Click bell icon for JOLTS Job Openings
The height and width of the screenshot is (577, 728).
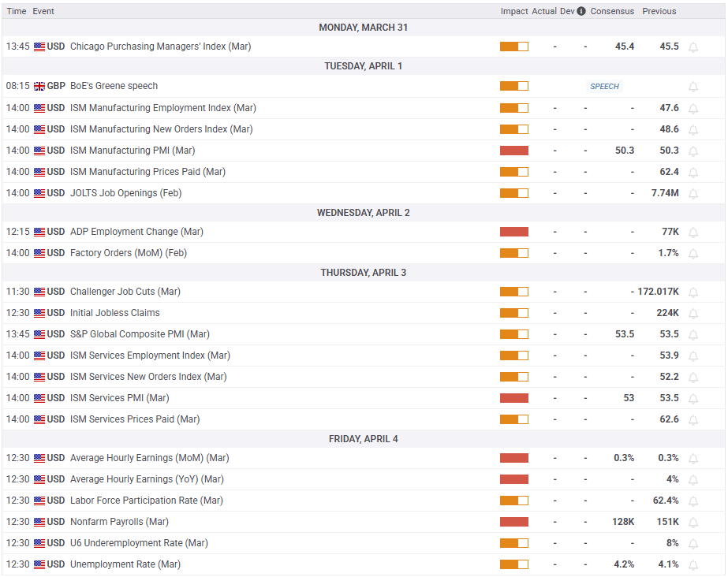point(693,194)
